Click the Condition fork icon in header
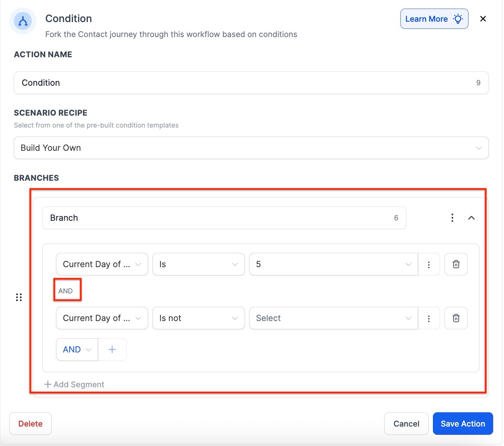Image resolution: width=504 pixels, height=446 pixels. pyautogui.click(x=23, y=21)
